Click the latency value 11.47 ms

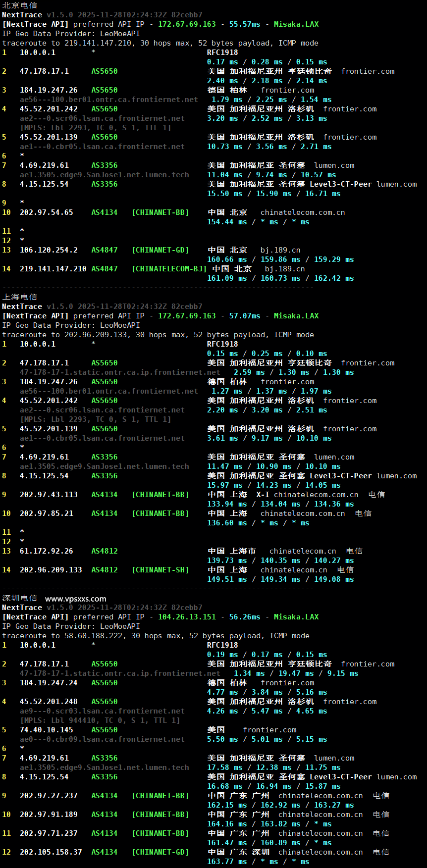(x=225, y=466)
